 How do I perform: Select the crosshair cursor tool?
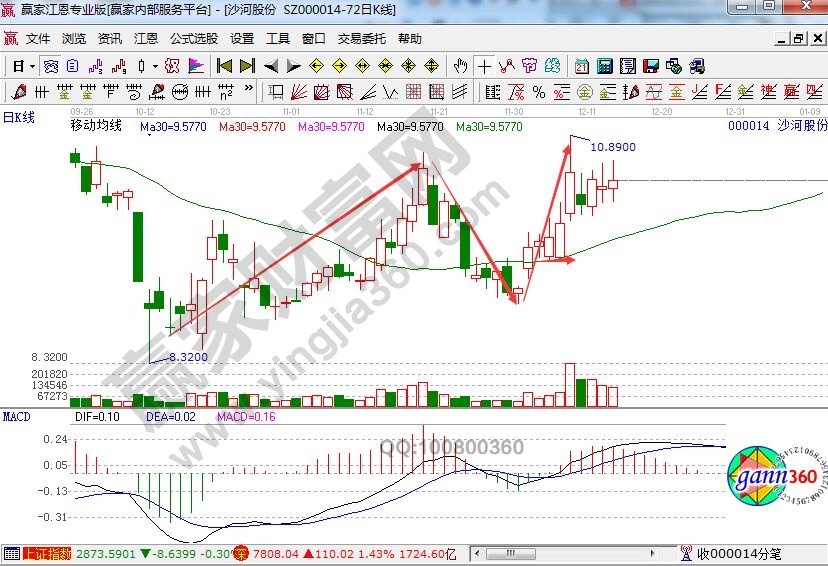484,66
